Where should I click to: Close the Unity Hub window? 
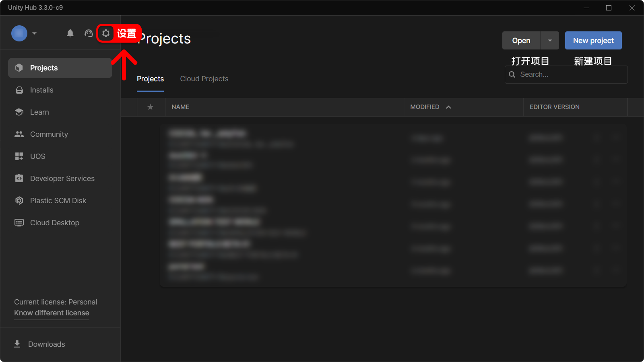tap(632, 8)
